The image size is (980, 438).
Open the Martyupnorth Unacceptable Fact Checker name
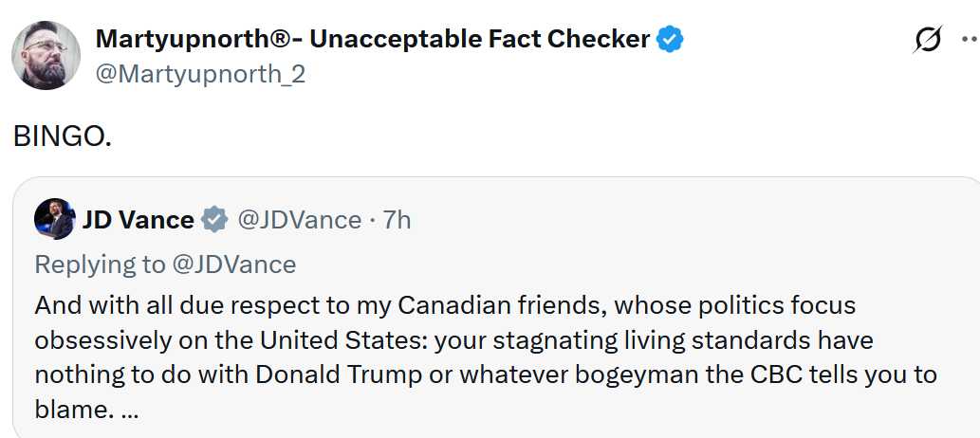pyautogui.click(x=372, y=40)
